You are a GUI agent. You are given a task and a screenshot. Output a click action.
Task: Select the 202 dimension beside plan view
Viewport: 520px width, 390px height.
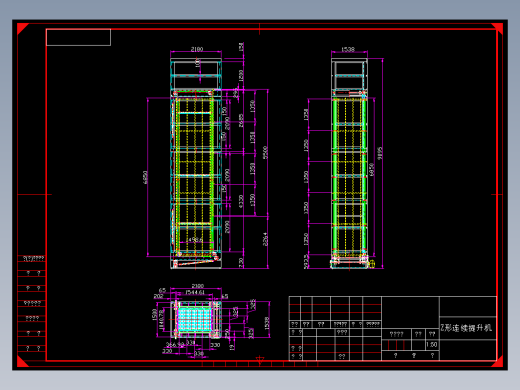pyautogui.click(x=158, y=296)
